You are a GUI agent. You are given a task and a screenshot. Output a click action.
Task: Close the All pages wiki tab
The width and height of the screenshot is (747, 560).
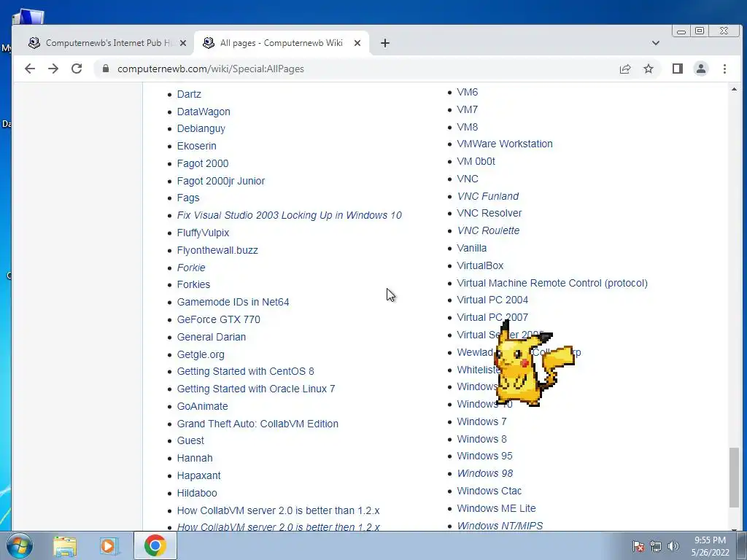[x=357, y=43]
